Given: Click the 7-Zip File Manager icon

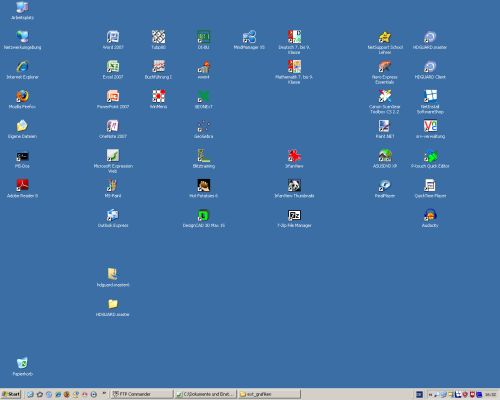Looking at the screenshot, I should click(294, 215).
